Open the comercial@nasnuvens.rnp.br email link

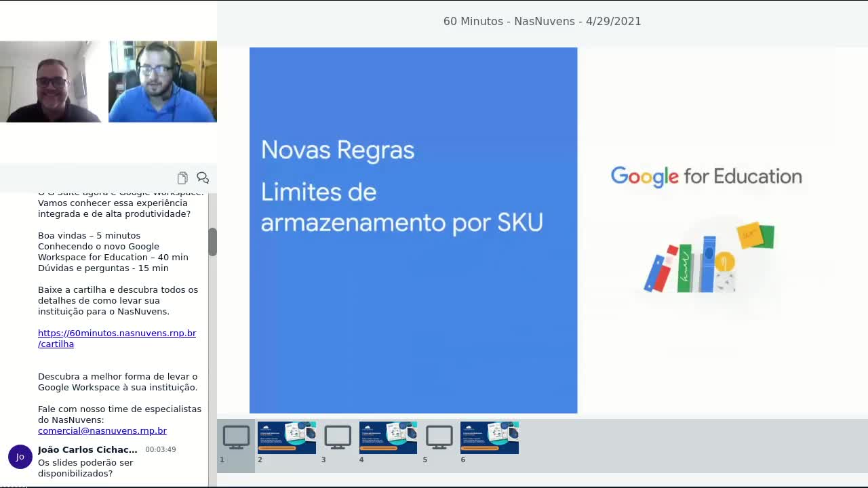click(102, 430)
